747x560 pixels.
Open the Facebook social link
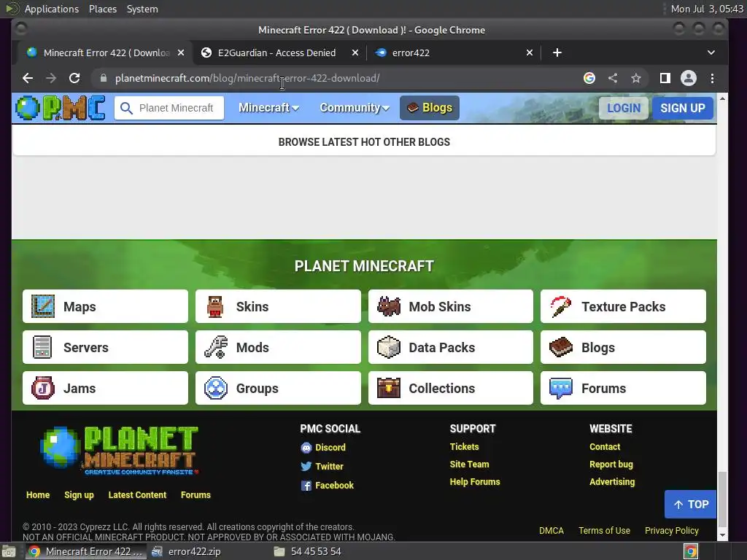tap(328, 485)
